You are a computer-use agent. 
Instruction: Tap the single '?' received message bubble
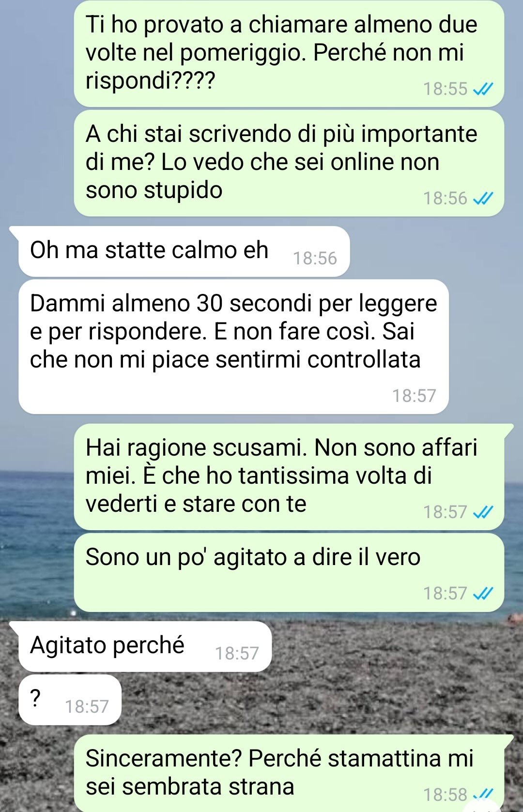tap(70, 700)
